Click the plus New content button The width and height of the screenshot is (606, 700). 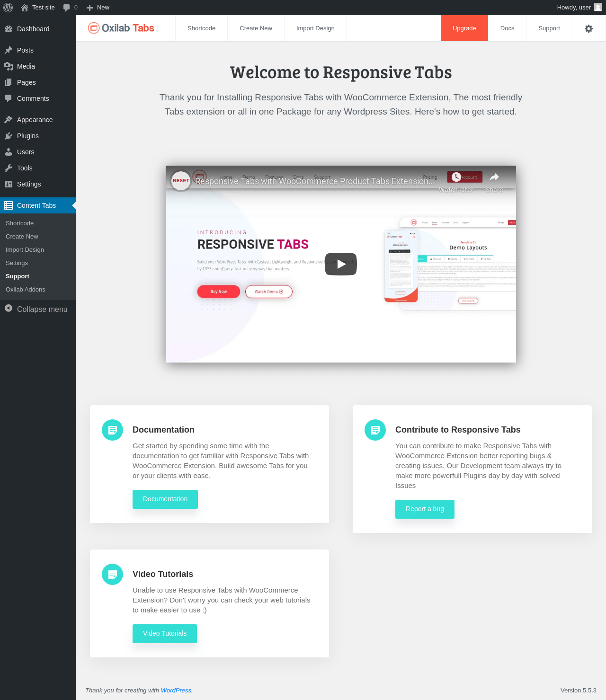(x=98, y=8)
